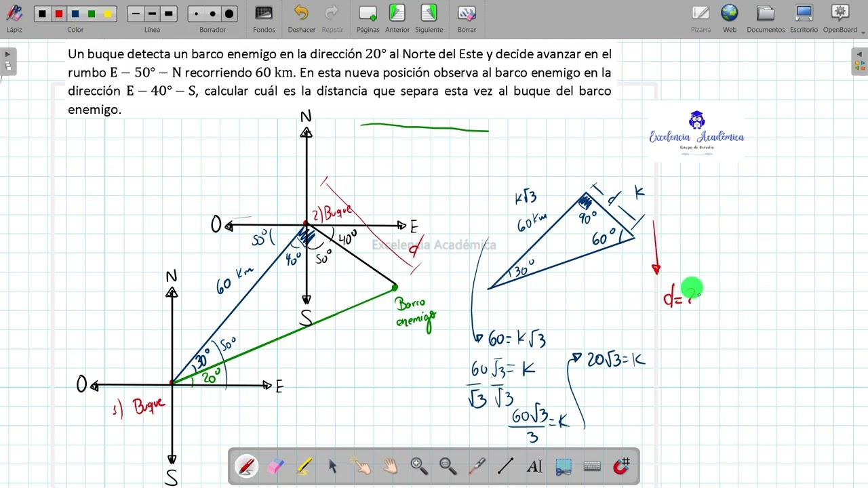Toggle the virtual keyboard
This screenshot has height=488, width=868.
(592, 466)
